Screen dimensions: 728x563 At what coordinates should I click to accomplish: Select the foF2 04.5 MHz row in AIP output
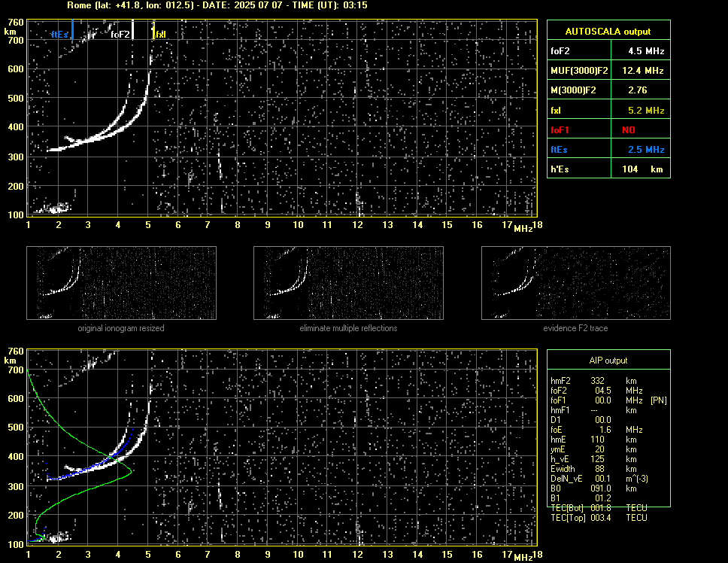point(596,390)
